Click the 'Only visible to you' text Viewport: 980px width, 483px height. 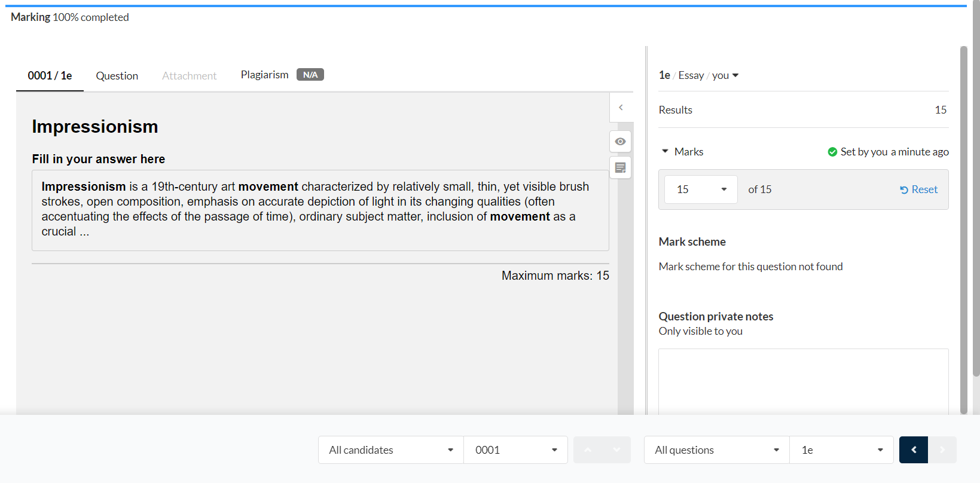tap(701, 331)
